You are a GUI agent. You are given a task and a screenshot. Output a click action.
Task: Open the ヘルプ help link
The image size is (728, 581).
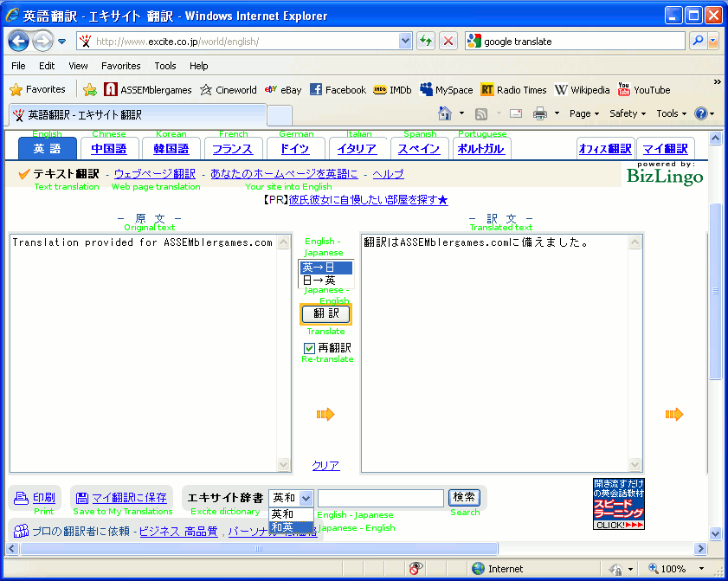click(388, 174)
